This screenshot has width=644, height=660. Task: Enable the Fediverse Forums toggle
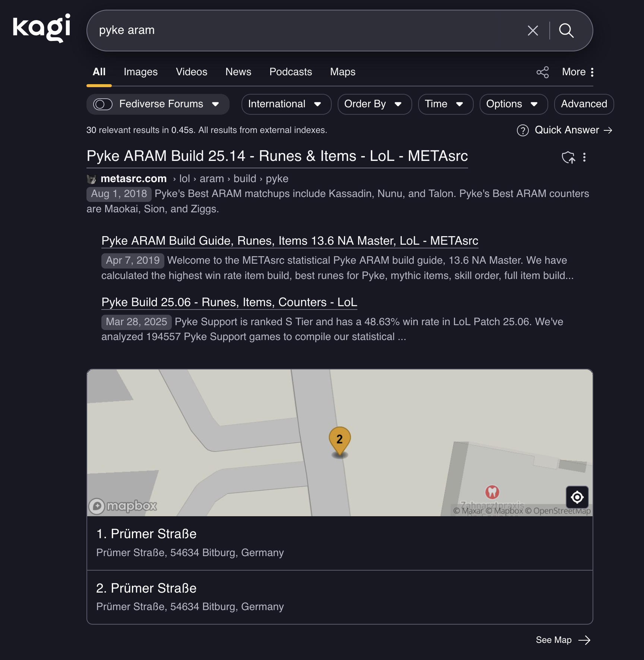click(103, 104)
